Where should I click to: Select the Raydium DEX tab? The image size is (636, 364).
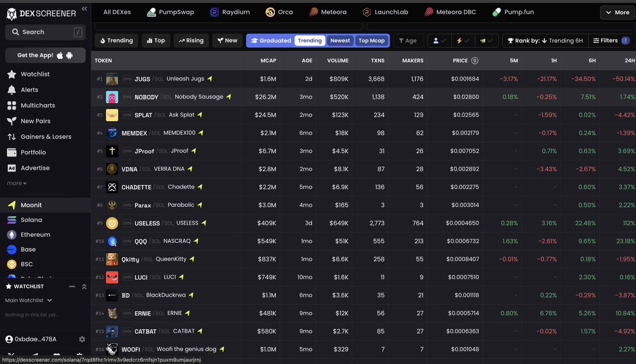click(230, 12)
